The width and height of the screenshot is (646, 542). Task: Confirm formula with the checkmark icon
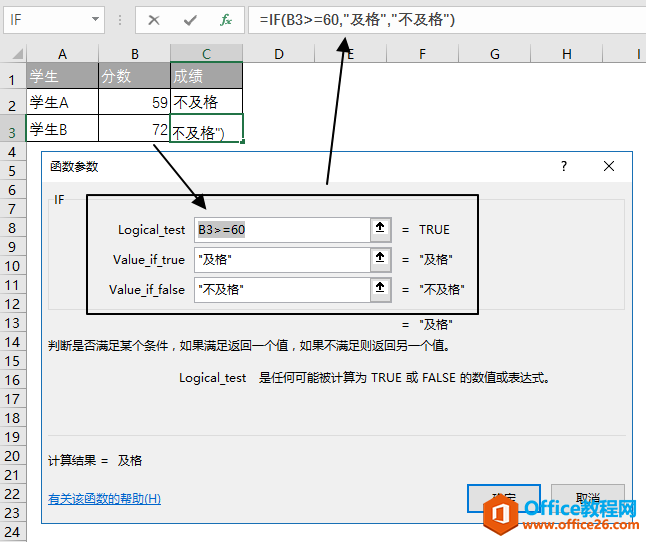pos(190,20)
